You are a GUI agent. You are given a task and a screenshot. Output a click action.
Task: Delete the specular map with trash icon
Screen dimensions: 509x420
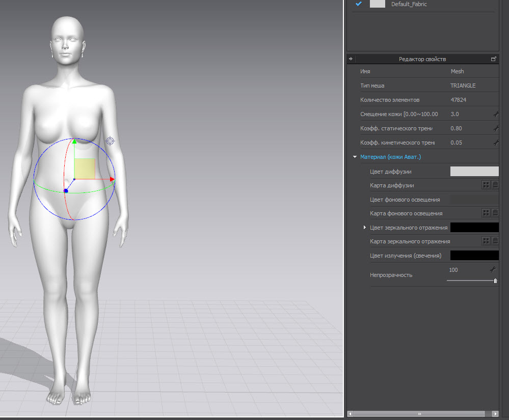tap(495, 241)
